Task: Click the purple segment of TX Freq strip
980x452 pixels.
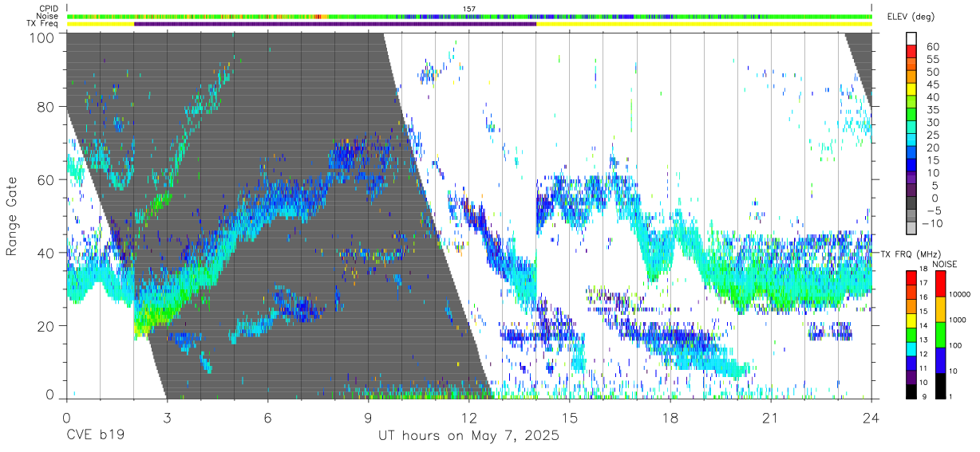Action: 335,24
